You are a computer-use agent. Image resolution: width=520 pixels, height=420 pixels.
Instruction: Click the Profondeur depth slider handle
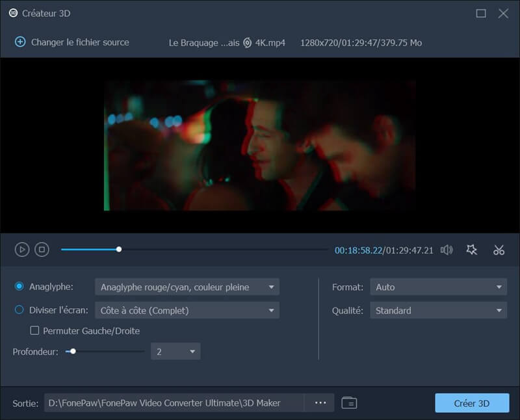[x=73, y=351]
